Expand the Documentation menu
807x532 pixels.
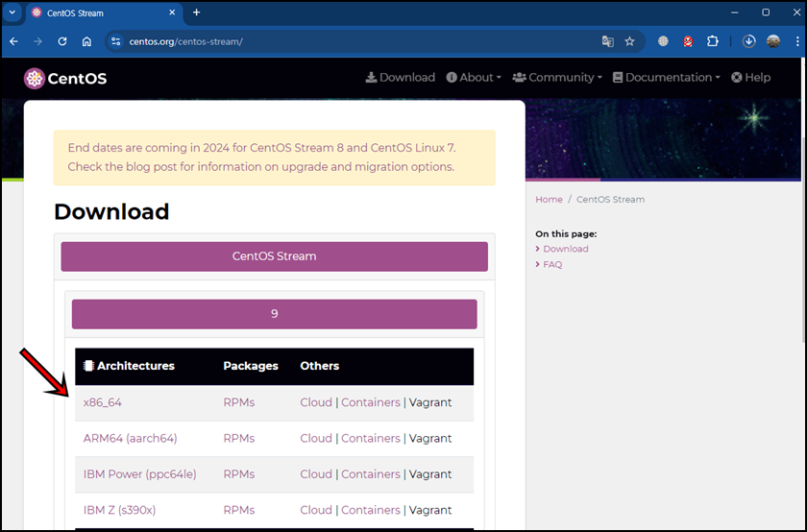(x=666, y=77)
